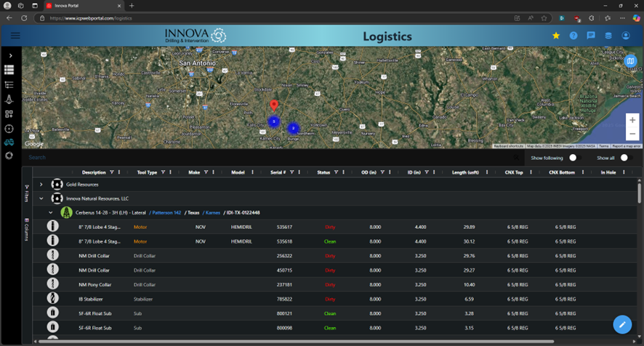This screenshot has height=346, width=644.
Task: Click the yellow favorites star icon
Action: point(556,36)
